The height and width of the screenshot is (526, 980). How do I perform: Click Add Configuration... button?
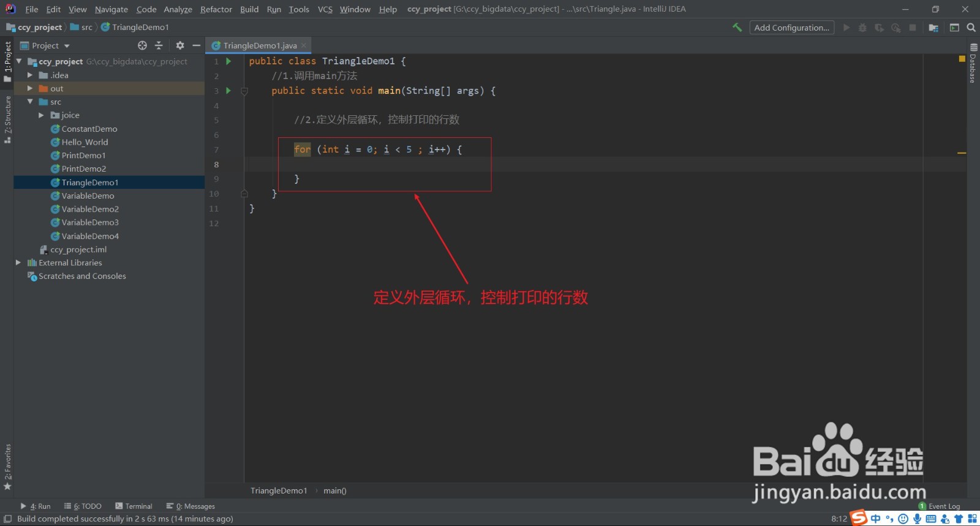(x=792, y=28)
